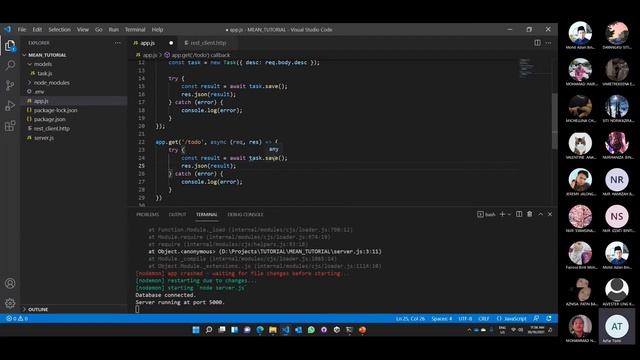Open the Help menu
Image resolution: width=640 pixels, height=360 pixels.
click(158, 30)
